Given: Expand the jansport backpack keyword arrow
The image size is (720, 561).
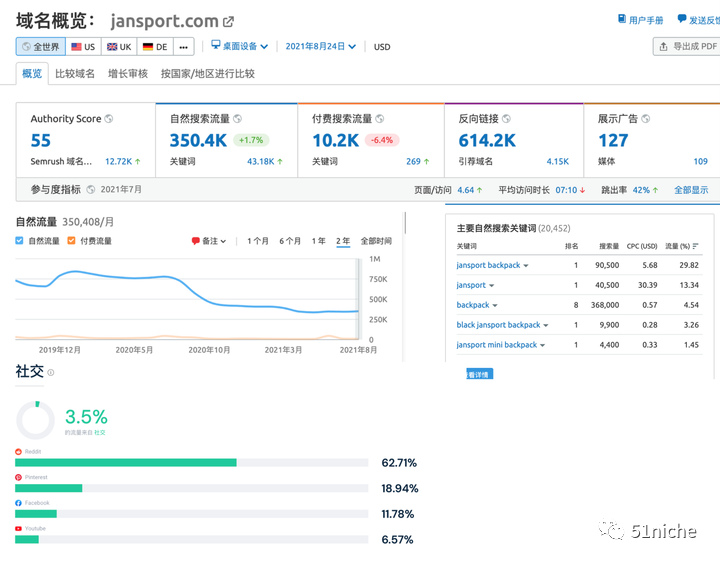Looking at the screenshot, I should pyautogui.click(x=526, y=266).
